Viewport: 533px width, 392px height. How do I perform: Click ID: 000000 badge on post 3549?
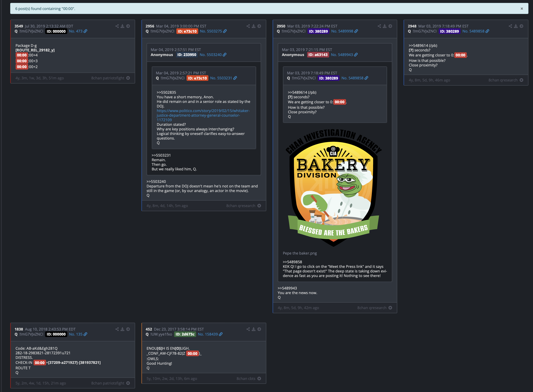(56, 31)
